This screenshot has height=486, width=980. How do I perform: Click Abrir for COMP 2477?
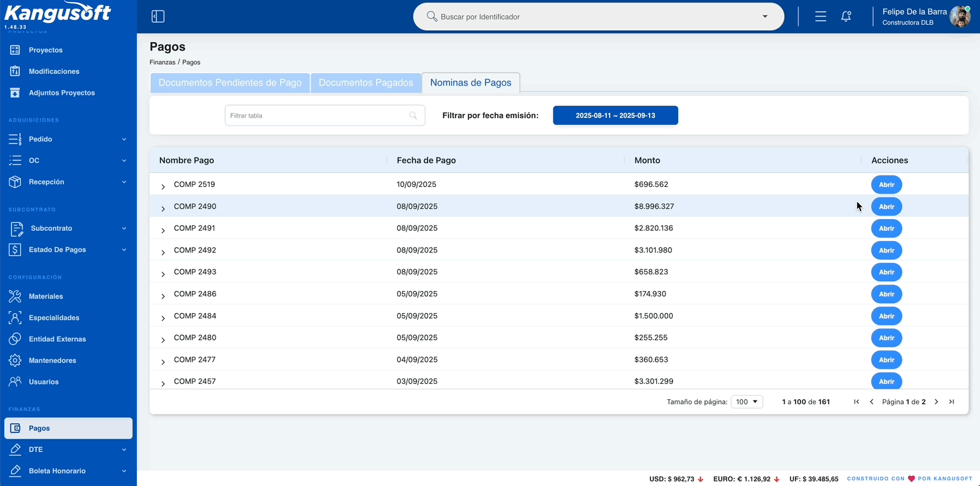pyautogui.click(x=887, y=360)
